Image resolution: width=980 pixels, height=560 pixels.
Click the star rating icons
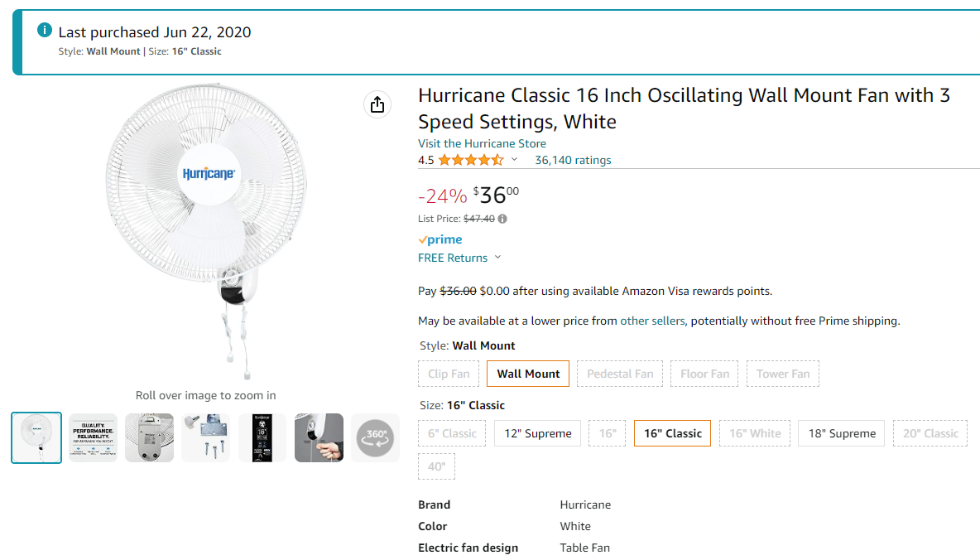[x=471, y=160]
